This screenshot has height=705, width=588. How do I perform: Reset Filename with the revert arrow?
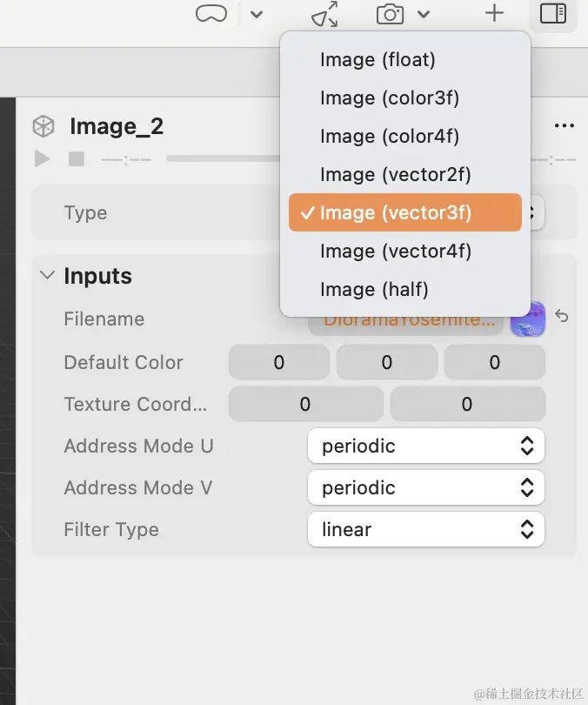tap(562, 317)
